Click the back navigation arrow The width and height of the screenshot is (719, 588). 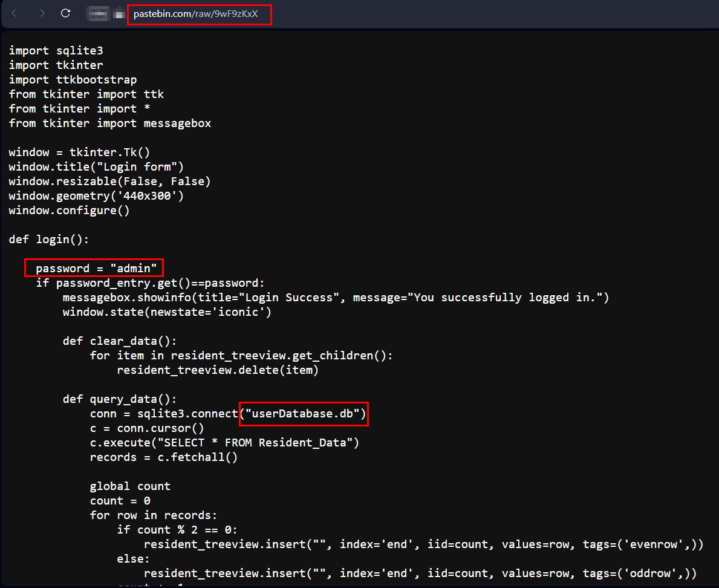coord(13,14)
